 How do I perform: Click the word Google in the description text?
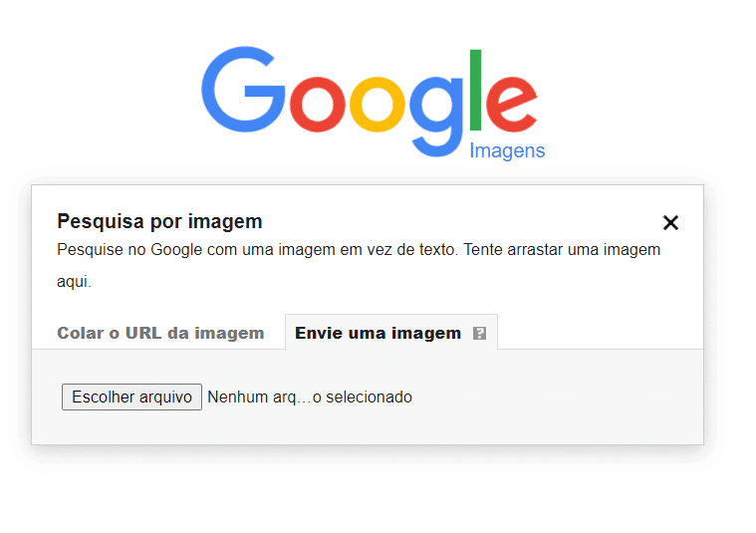pyautogui.click(x=176, y=250)
